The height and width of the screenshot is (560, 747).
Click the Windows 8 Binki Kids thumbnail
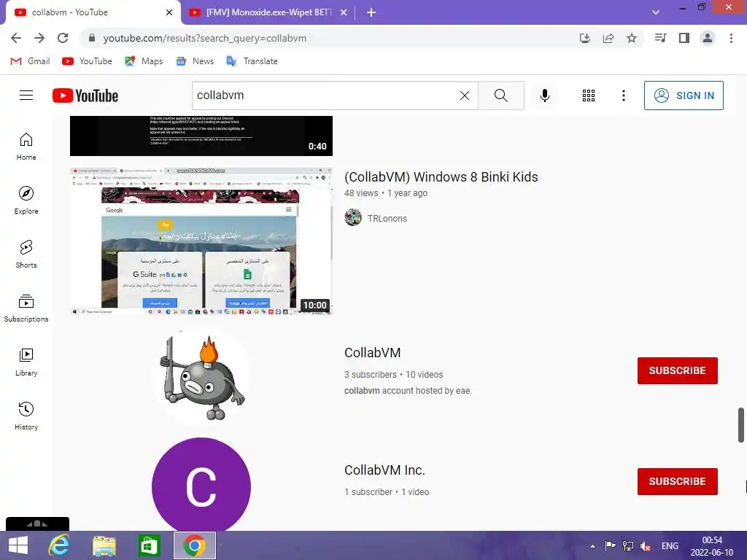pos(201,241)
